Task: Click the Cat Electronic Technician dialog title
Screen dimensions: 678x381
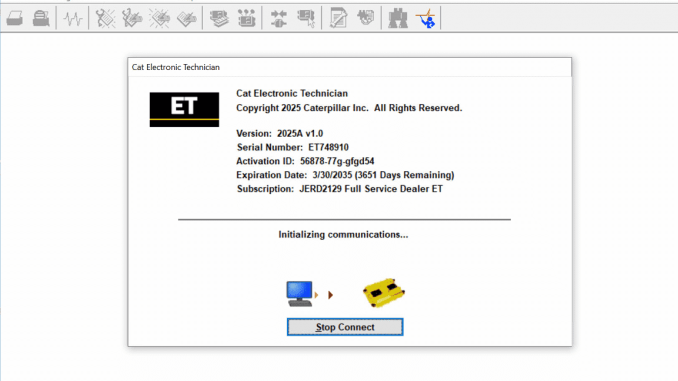Action: pos(176,67)
